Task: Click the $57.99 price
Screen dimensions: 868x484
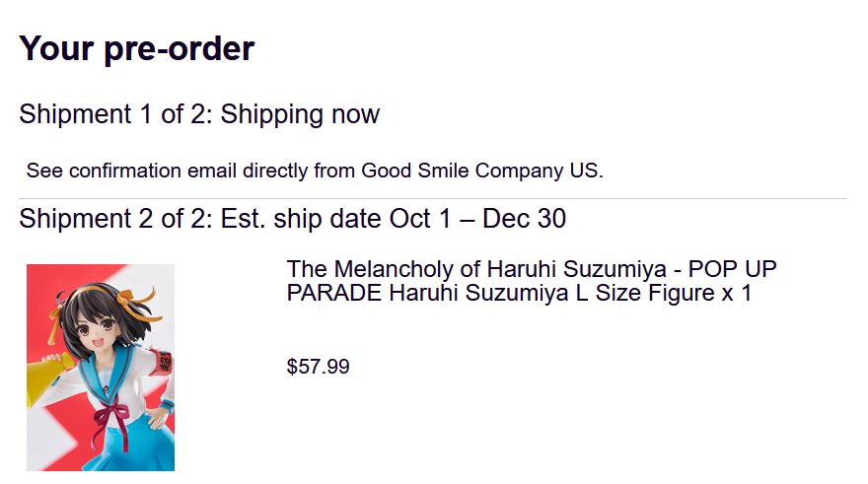Action: (x=318, y=367)
